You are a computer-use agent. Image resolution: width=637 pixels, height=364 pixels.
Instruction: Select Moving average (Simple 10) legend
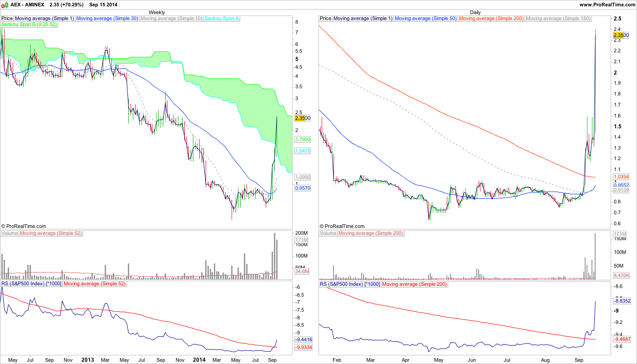(x=172, y=19)
